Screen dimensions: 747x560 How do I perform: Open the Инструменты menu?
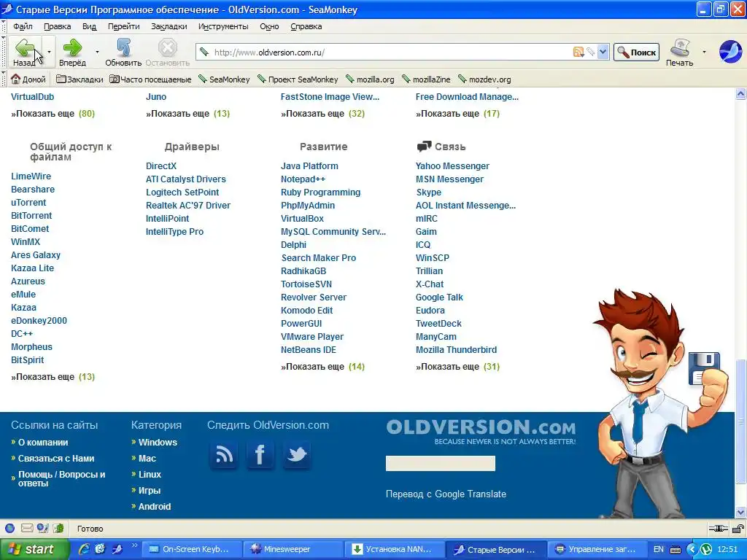223,26
